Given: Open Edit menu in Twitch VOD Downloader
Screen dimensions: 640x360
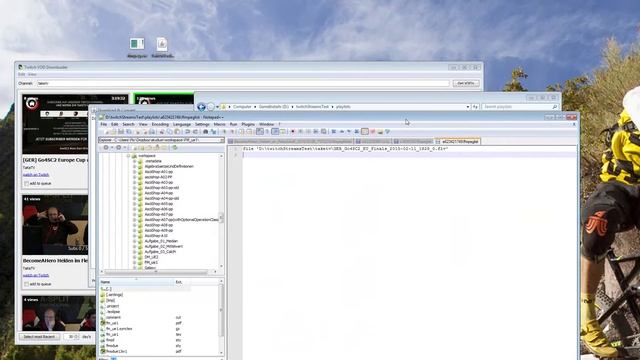Looking at the screenshot, I should (x=21, y=74).
